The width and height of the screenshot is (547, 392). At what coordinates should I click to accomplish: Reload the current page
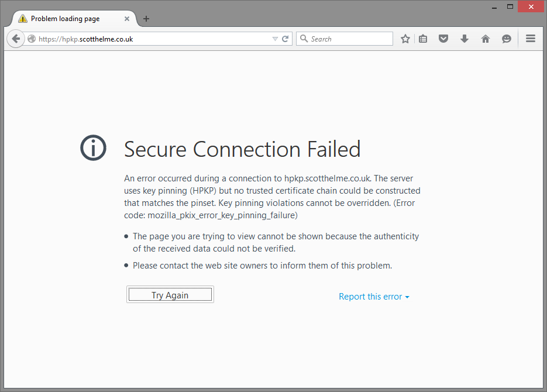[x=285, y=39]
